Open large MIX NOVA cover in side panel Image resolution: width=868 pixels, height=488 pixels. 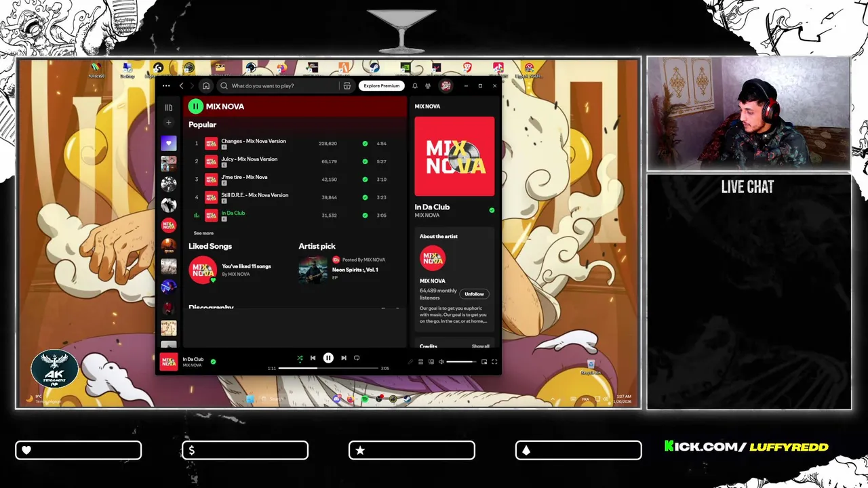pyautogui.click(x=454, y=157)
